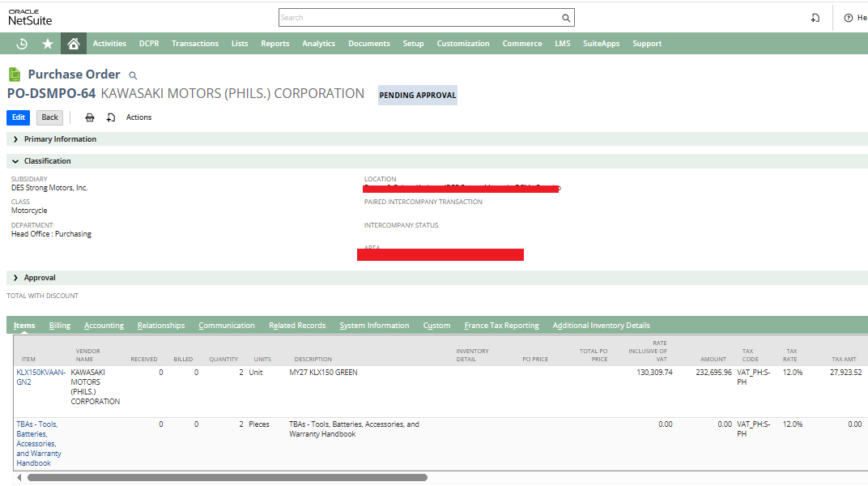This screenshot has width=868, height=486.
Task: Open the KLX150KVAAN-GN2 item link
Action: coord(40,377)
